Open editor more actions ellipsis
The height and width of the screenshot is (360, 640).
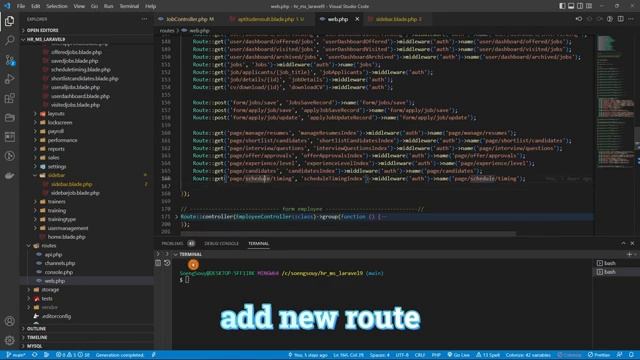tap(631, 19)
